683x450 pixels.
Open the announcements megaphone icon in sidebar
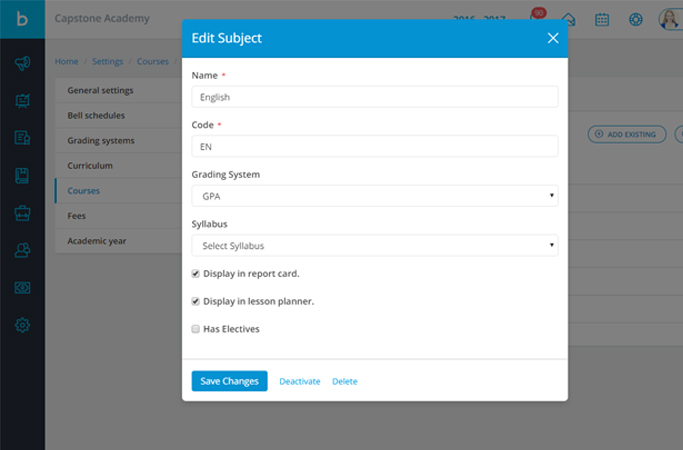22,63
